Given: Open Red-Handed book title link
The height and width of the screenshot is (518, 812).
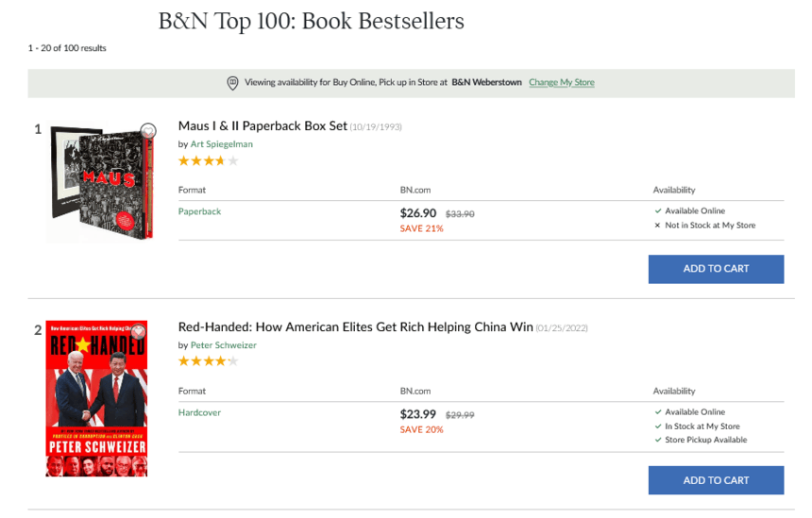Looking at the screenshot, I should pos(355,327).
